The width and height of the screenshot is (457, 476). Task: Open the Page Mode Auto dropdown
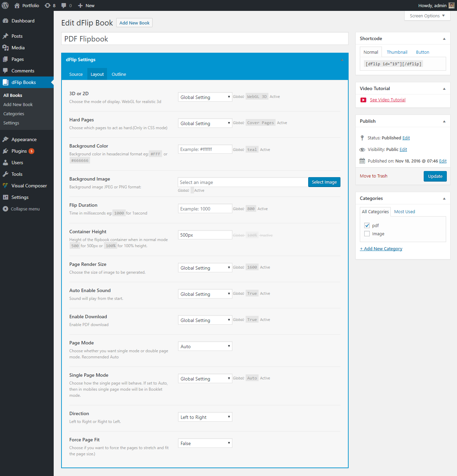coord(205,346)
